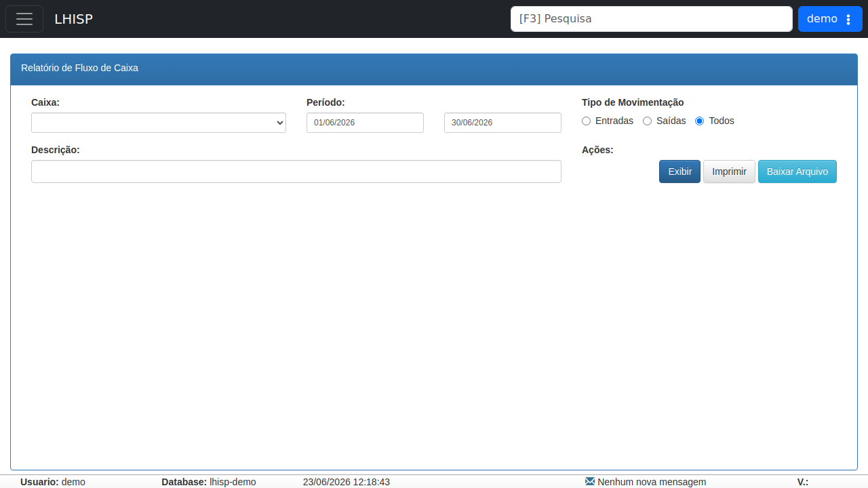The image size is (868, 488).
Task: Open the Caixa dropdown
Action: tap(159, 123)
